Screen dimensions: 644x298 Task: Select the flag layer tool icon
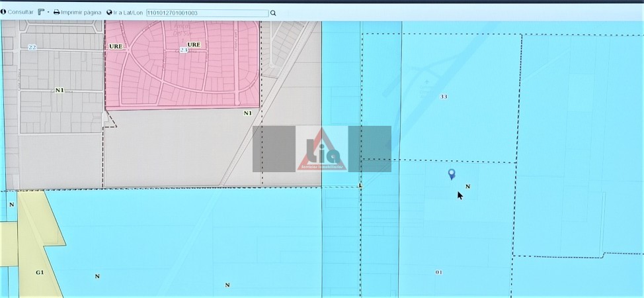pyautogui.click(x=41, y=13)
